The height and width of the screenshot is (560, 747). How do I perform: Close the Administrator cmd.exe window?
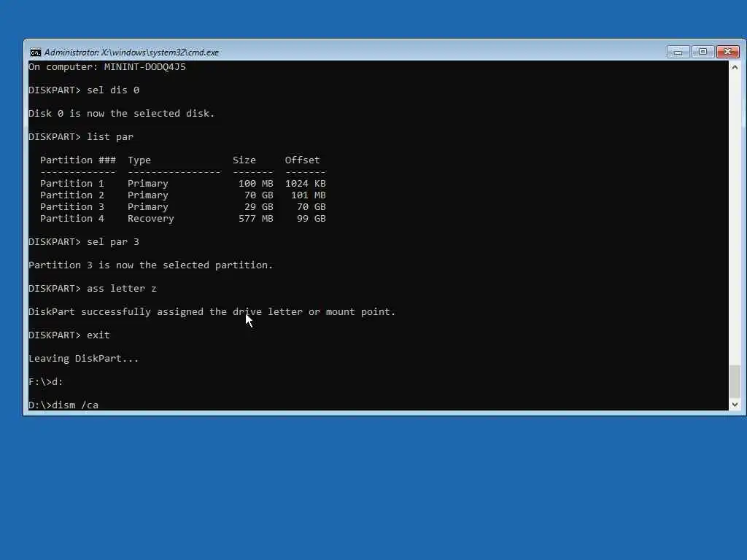pyautogui.click(x=728, y=52)
